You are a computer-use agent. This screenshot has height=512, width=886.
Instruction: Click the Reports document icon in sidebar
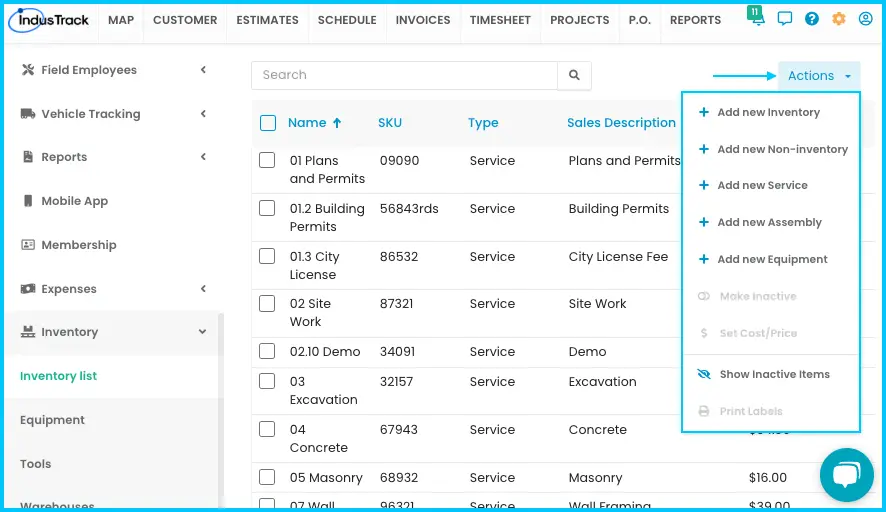pos(28,157)
